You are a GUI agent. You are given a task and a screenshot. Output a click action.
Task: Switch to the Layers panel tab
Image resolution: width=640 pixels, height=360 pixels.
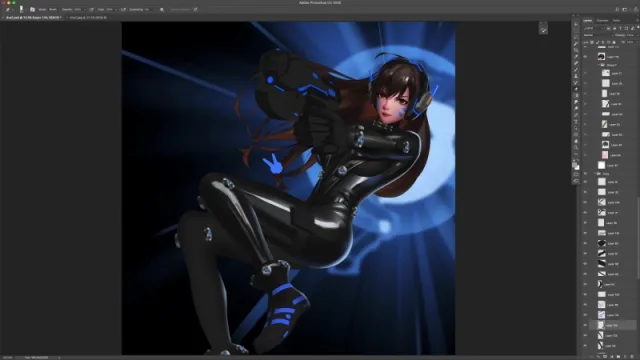[587, 20]
